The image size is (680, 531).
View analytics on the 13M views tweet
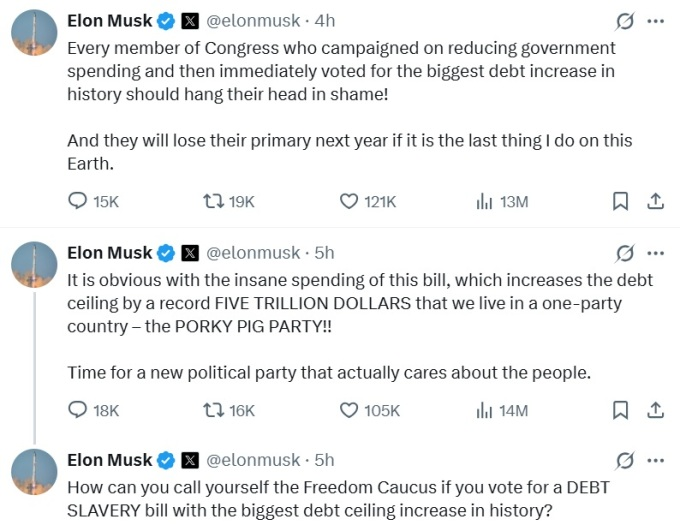coord(485,201)
